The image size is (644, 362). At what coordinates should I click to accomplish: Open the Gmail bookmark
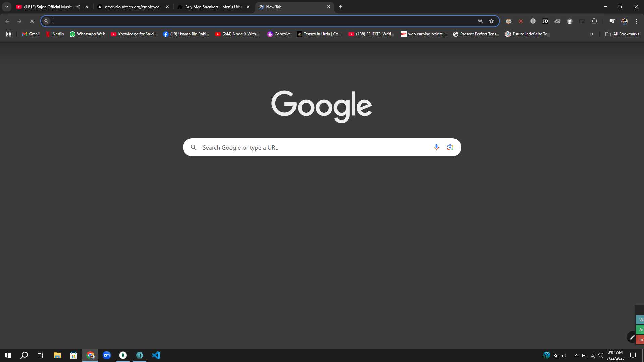point(31,34)
